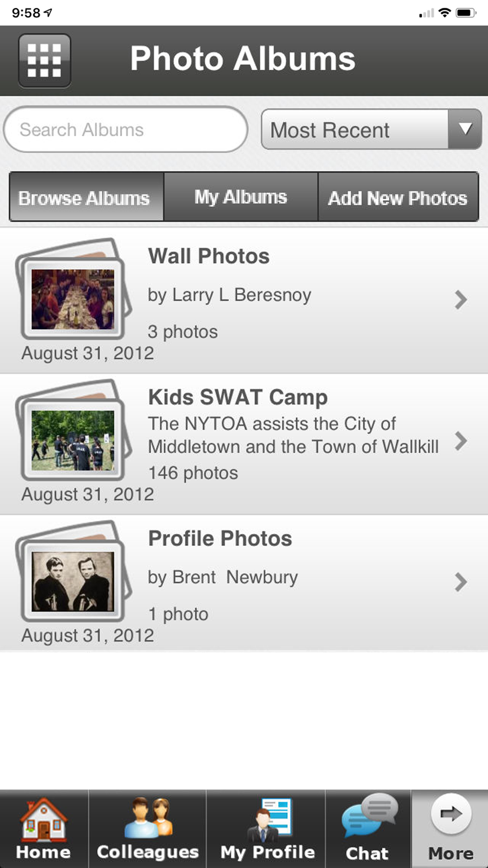The width and height of the screenshot is (488, 868).
Task: Tap the chevron on Kids SWAT Camp row
Action: point(460,441)
